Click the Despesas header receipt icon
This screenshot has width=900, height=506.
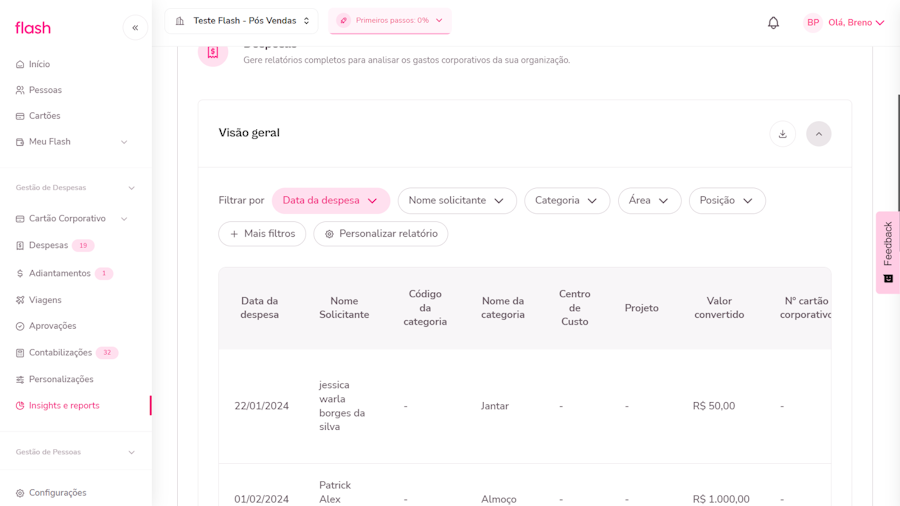tap(213, 53)
